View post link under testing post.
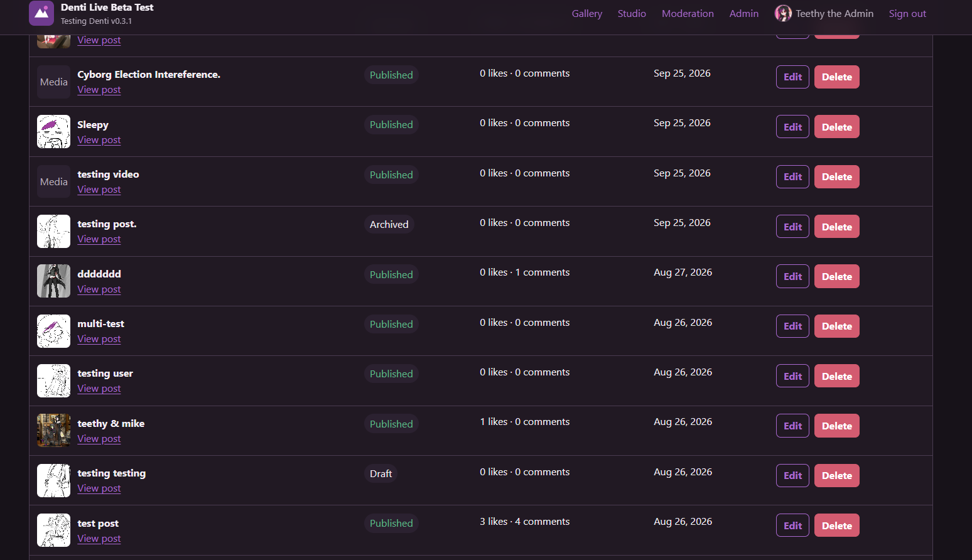The image size is (972, 560). pos(99,239)
